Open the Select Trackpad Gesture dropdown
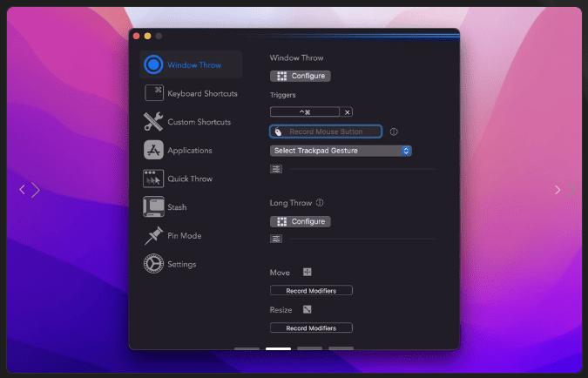Screen dimensions: 588x378 (341, 151)
